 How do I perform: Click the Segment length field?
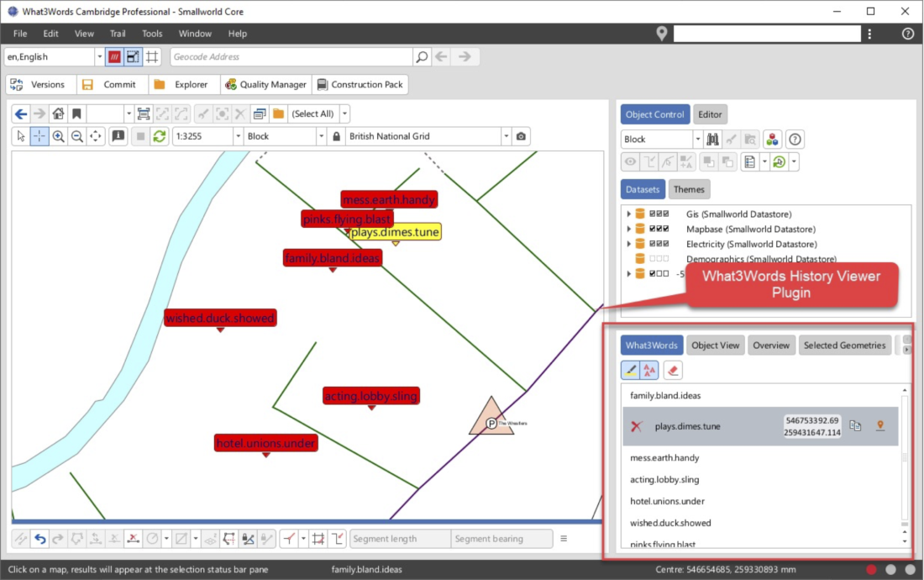[x=400, y=538]
